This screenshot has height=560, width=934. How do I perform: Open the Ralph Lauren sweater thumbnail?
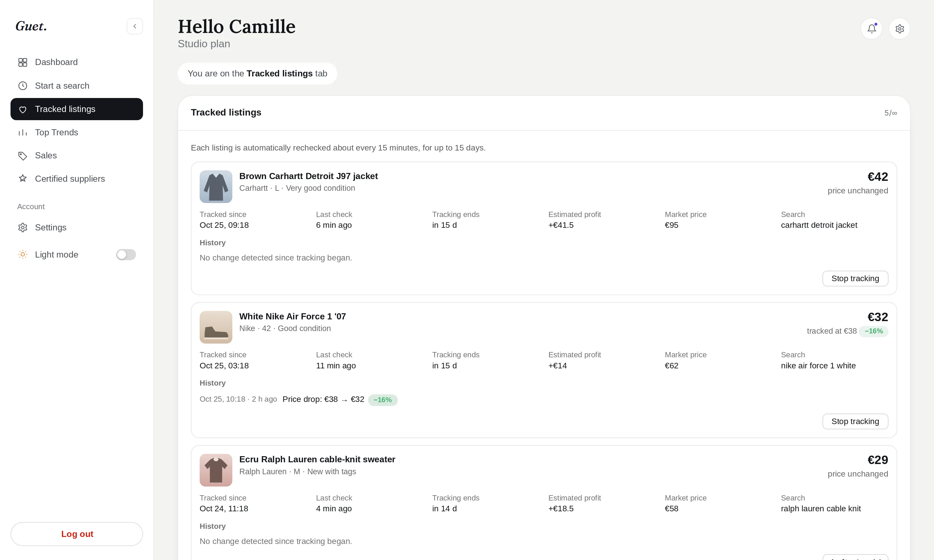point(216,470)
